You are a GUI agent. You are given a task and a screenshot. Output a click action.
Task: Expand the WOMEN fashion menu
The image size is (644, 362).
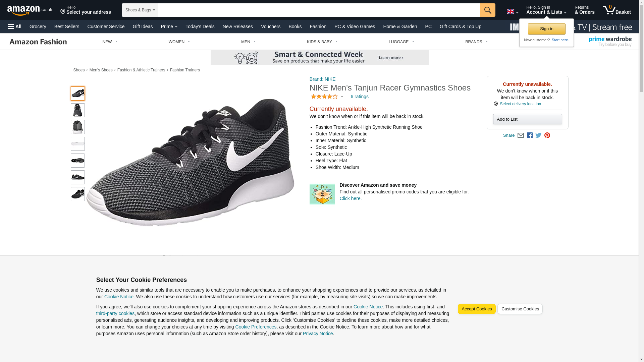179,42
